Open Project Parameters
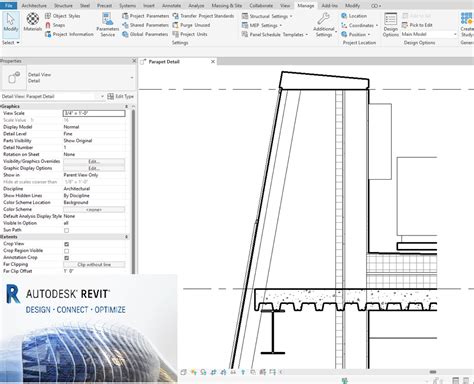Image resolution: width=474 pixels, height=384 pixels. pyautogui.click(x=145, y=16)
